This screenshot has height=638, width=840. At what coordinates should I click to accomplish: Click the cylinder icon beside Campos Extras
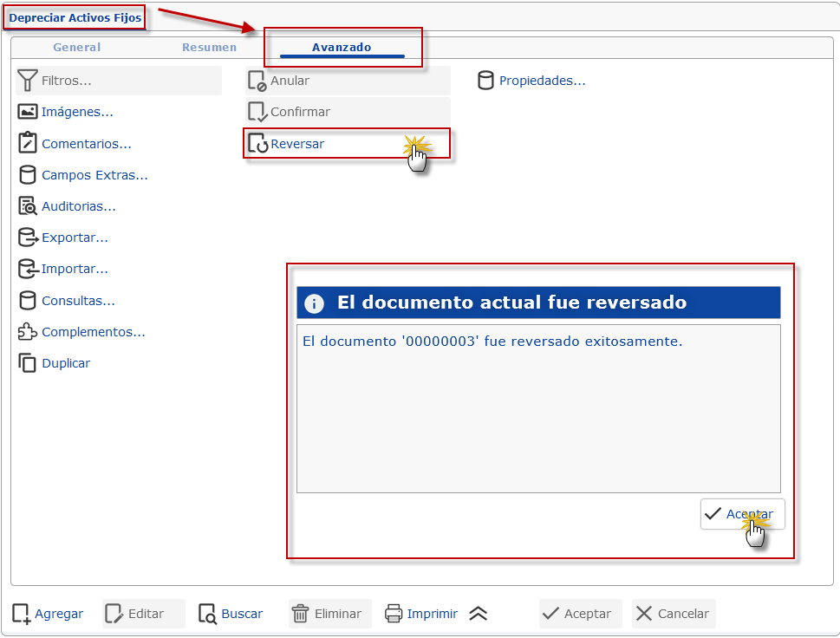[x=28, y=174]
